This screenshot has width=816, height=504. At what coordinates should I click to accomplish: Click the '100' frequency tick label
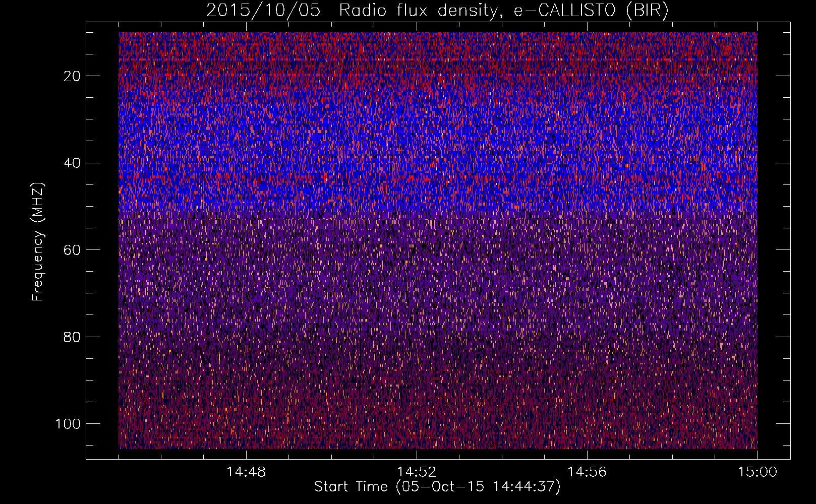point(68,424)
